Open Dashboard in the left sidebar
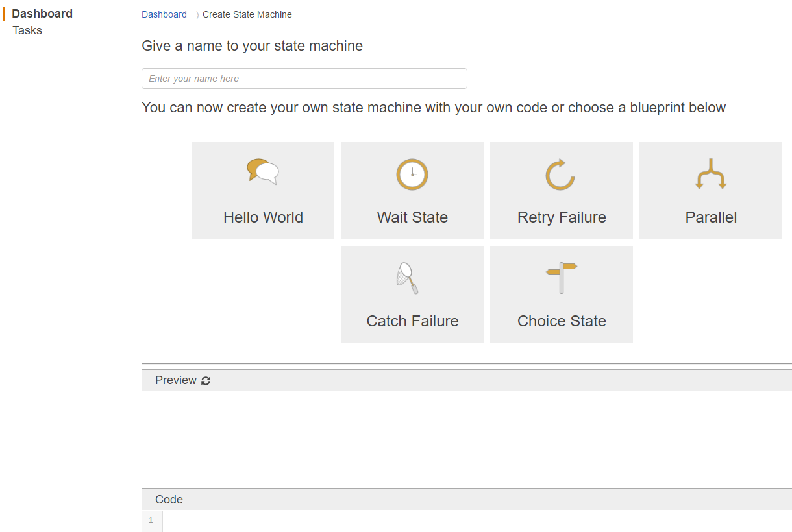 click(42, 14)
